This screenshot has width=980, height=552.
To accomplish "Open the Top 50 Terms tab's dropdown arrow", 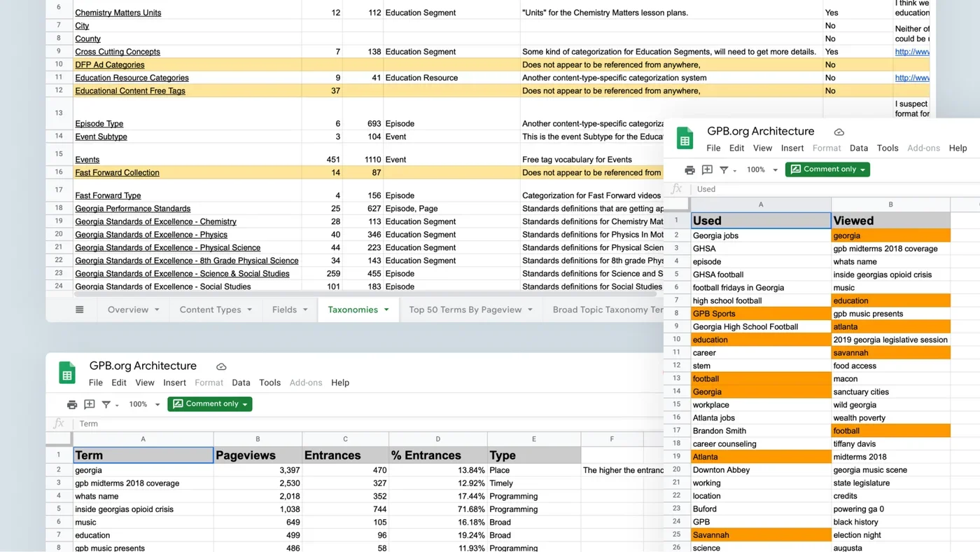I will pyautogui.click(x=530, y=310).
